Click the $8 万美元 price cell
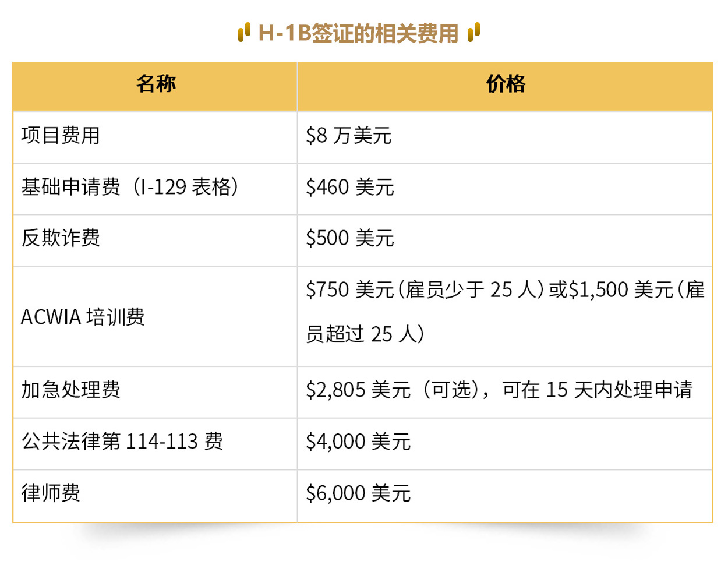 (x=348, y=136)
